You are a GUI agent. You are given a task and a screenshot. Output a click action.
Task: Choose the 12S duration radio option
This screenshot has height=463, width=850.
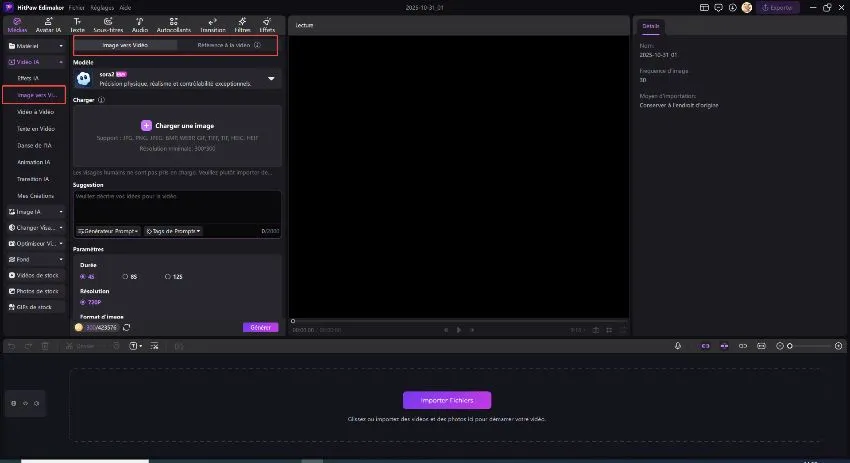point(169,276)
